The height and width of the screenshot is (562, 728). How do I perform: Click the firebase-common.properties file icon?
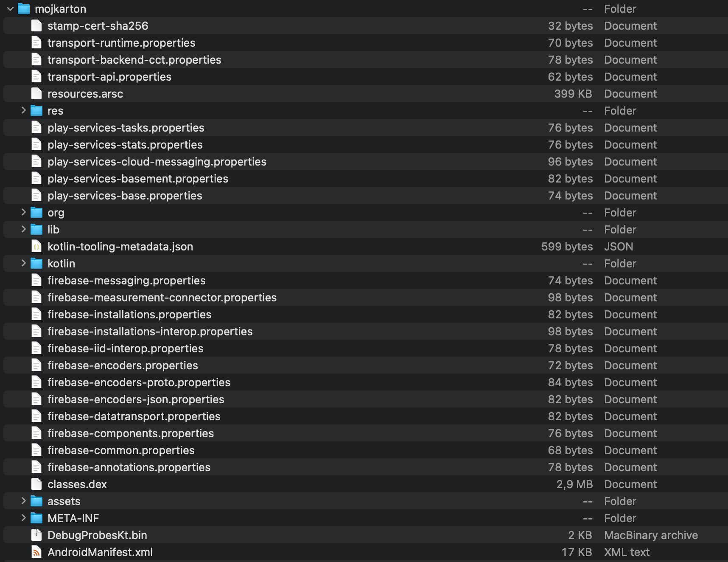(x=36, y=450)
